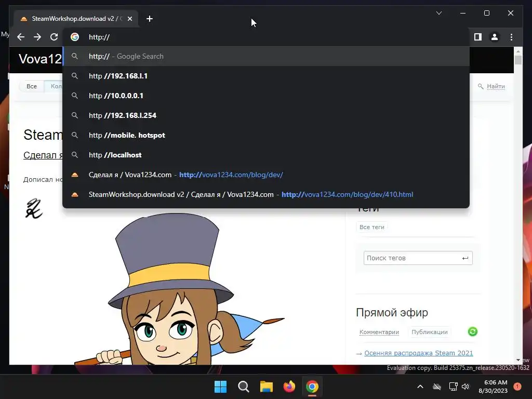The image size is (532, 399).
Task: Open taskbar Search magnifier
Action: 243,387
